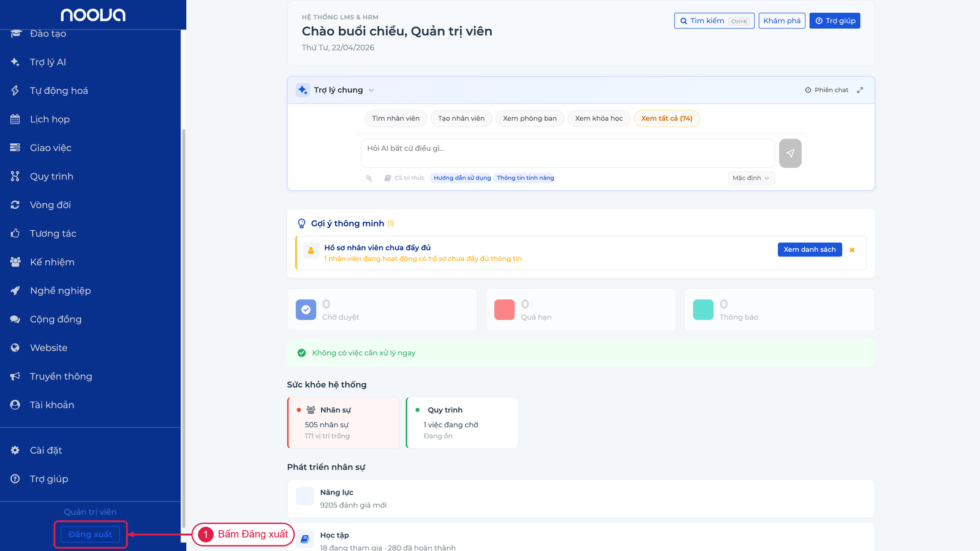980x551 pixels.
Task: Click the Hỏi AI input field
Action: pyautogui.click(x=568, y=153)
